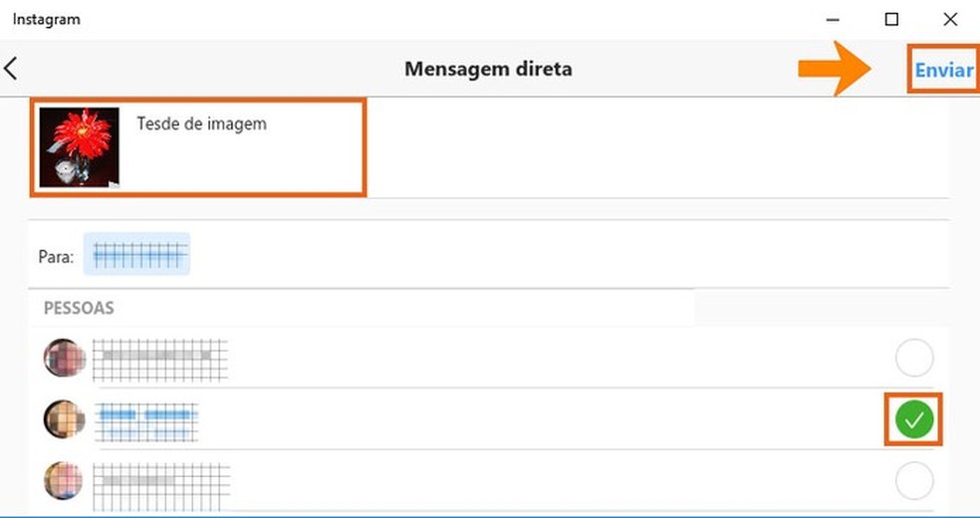Click the second person's profile avatar
Screen dimensions: 980x518
pyautogui.click(x=65, y=419)
